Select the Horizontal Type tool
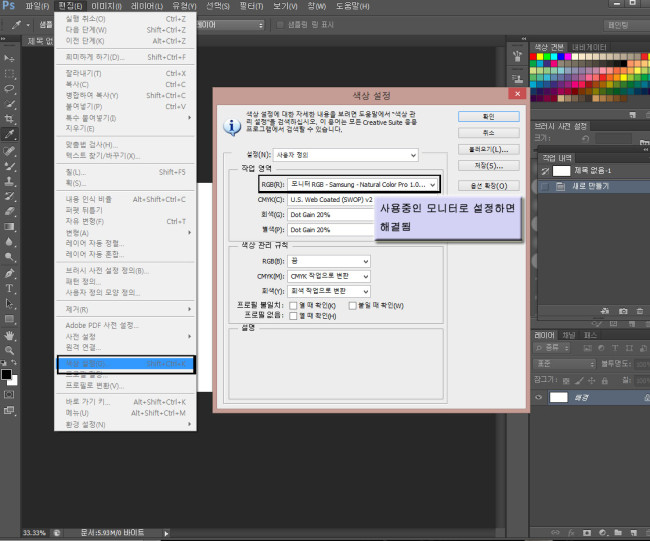Viewport: 650px width, 541px height. pyautogui.click(x=10, y=287)
